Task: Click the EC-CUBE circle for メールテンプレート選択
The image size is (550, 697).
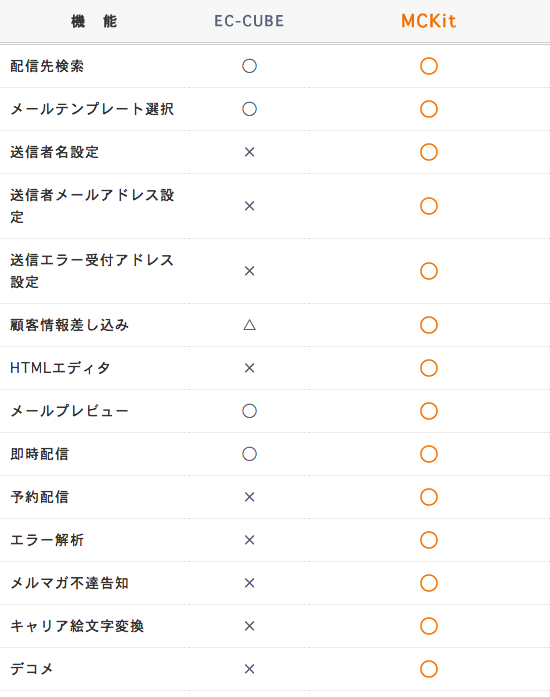Action: click(x=249, y=109)
